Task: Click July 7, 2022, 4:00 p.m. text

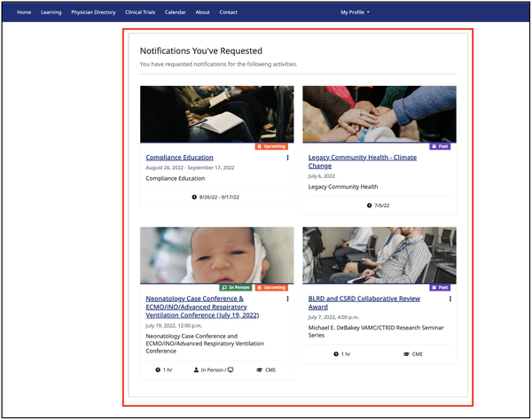Action: (333, 317)
